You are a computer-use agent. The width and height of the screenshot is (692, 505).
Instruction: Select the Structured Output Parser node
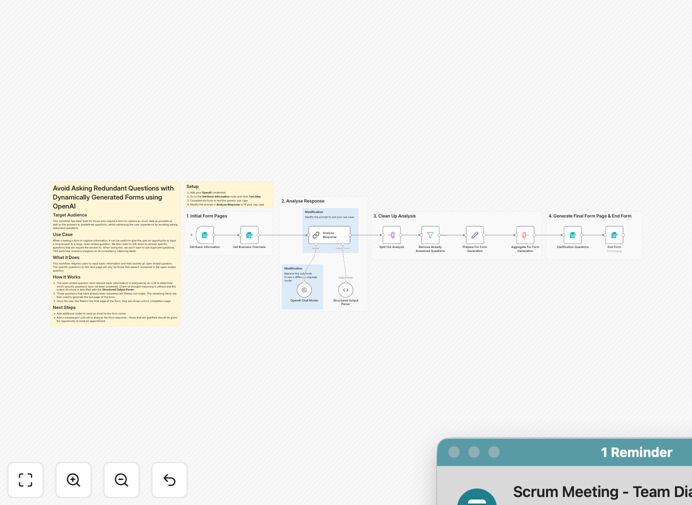(346, 290)
